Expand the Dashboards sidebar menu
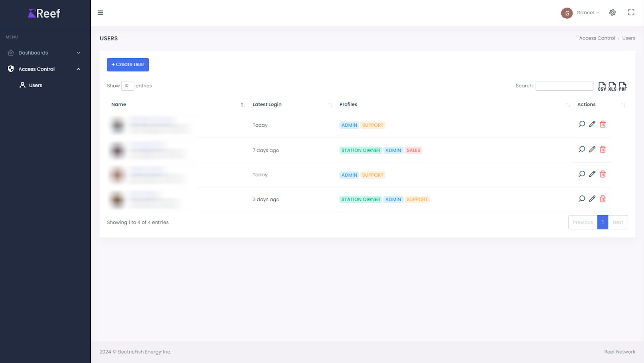The height and width of the screenshot is (363, 644). (x=44, y=53)
